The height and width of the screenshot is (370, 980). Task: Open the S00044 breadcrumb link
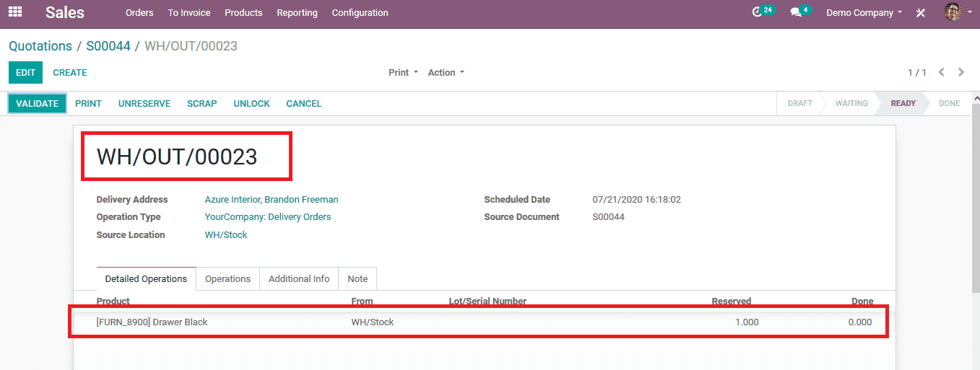(x=108, y=46)
